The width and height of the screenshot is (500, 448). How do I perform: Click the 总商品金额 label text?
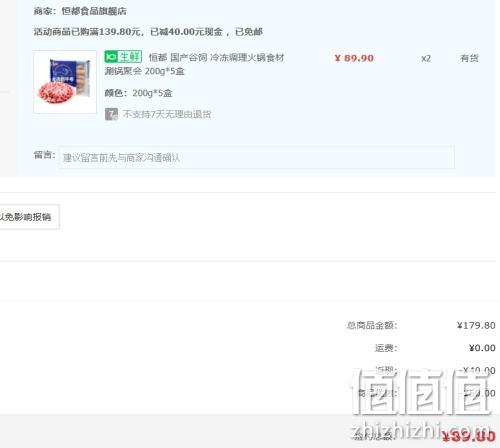pos(372,325)
